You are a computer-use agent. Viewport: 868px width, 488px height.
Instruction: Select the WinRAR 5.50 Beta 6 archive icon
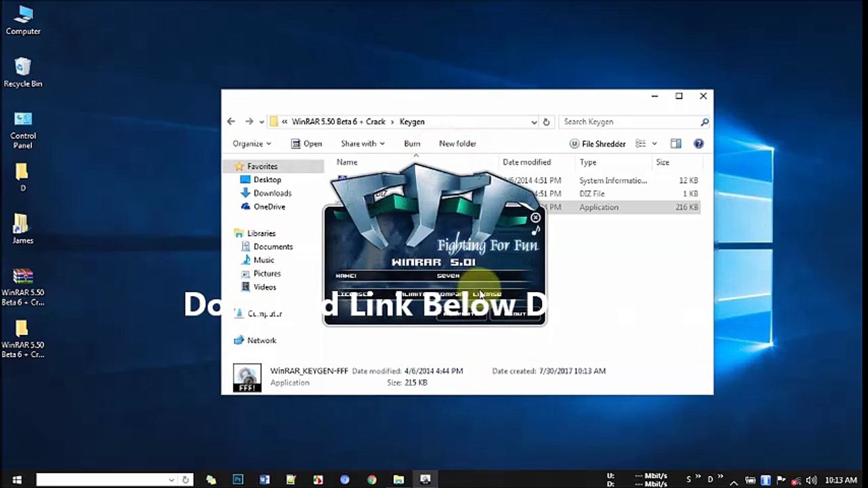(22, 287)
